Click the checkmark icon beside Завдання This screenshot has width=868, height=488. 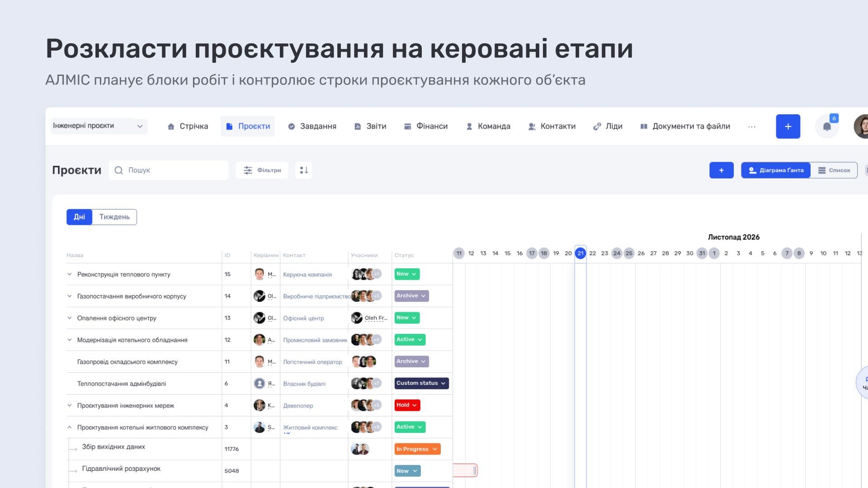292,127
